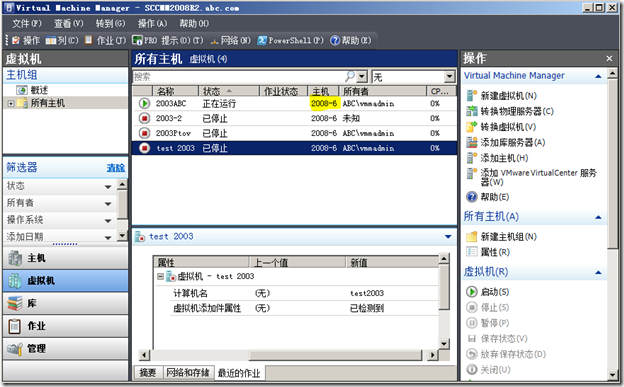Click the 保存状态 action

[x=497, y=338]
